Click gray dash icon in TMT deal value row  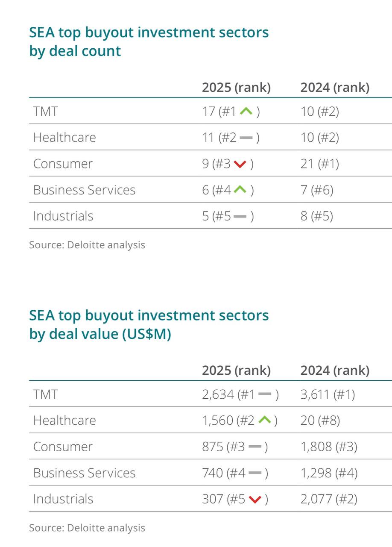pyautogui.click(x=265, y=394)
